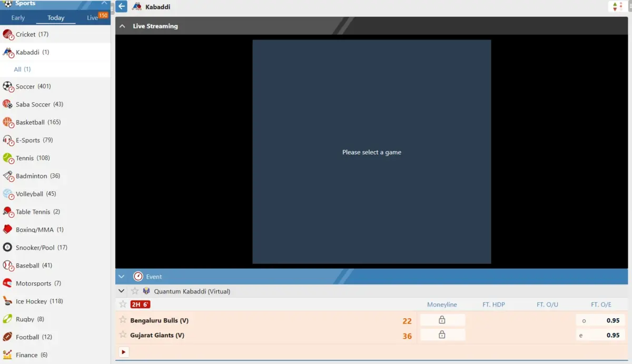Screen dimensions: 632x364
Task: Click the Basketball icon in sidebar
Action: (x=8, y=122)
